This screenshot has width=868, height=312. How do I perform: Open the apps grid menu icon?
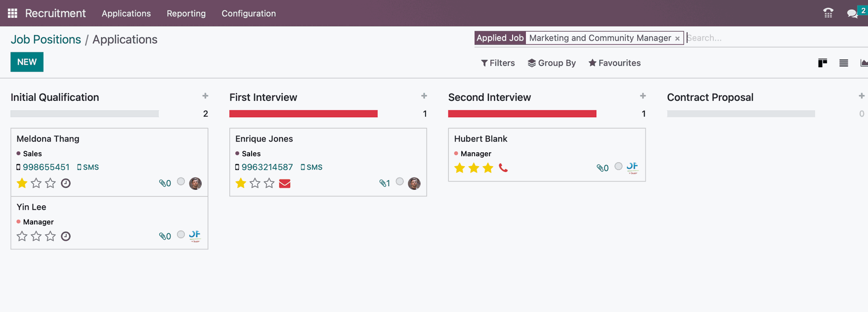coord(12,13)
